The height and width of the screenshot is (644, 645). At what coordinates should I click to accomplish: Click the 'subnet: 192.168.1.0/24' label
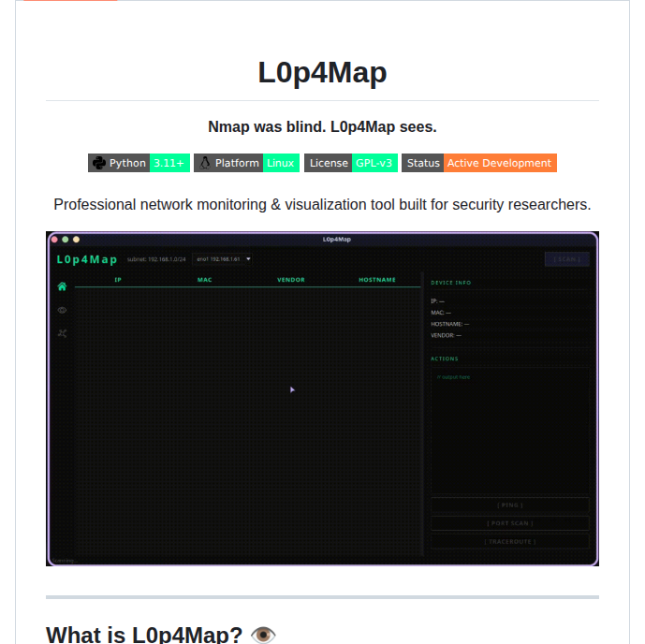pyautogui.click(x=156, y=259)
